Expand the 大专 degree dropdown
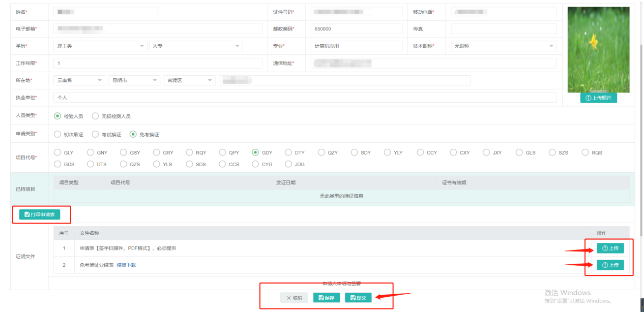Screen dimensions: 644x312 click(x=196, y=46)
